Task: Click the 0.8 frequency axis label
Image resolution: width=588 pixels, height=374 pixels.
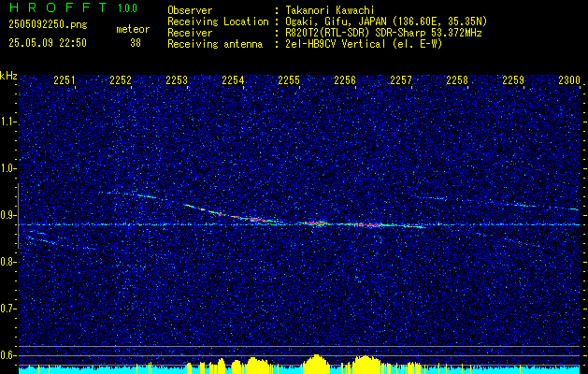Action: (7, 262)
